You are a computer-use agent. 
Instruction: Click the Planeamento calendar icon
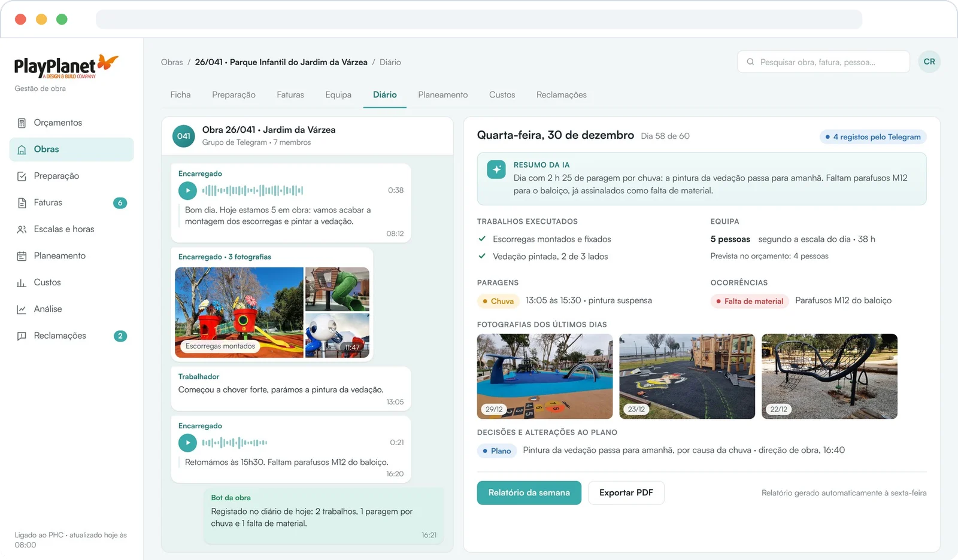point(22,256)
